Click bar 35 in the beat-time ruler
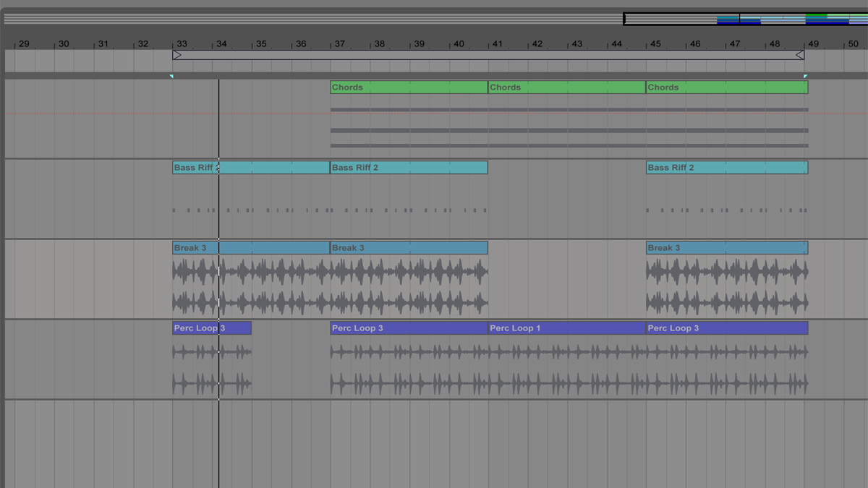This screenshot has width=868, height=488. tap(261, 44)
